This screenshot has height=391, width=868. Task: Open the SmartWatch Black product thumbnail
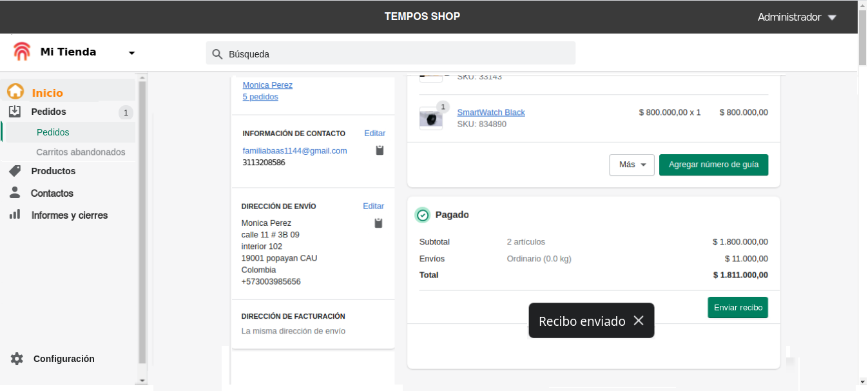[x=430, y=119]
